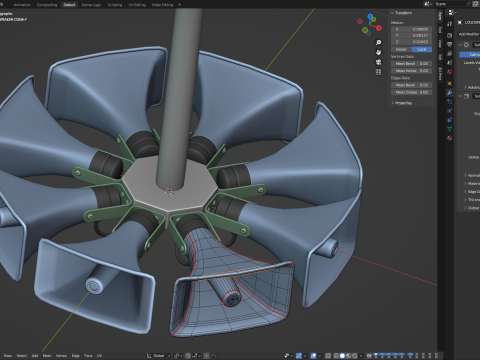The height and width of the screenshot is (360, 480).
Task: Open the Scripting workspace tab
Action: pos(115,5)
